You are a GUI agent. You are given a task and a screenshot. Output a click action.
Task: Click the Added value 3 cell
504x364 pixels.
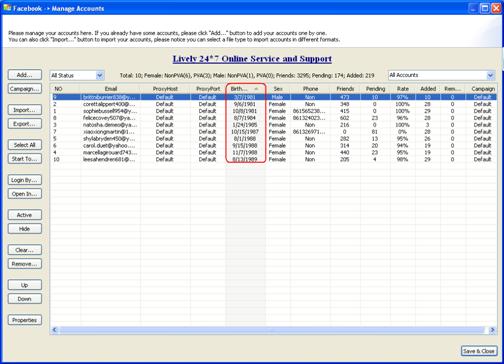(428, 125)
